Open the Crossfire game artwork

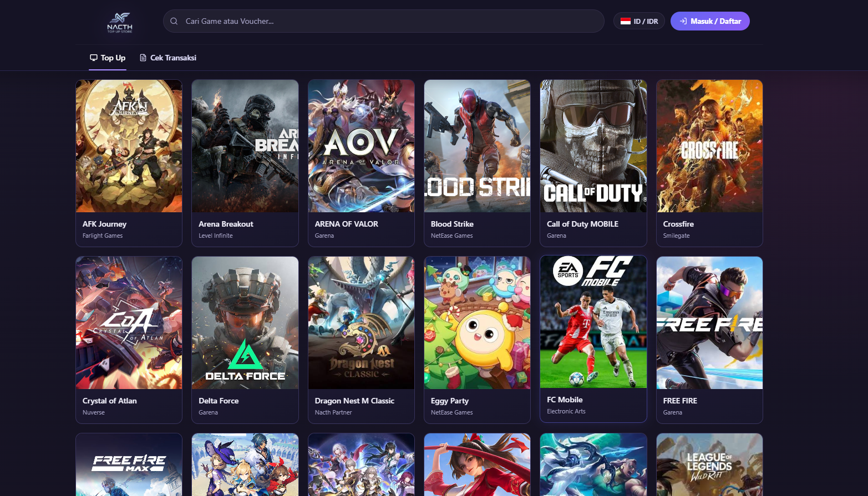(x=709, y=146)
